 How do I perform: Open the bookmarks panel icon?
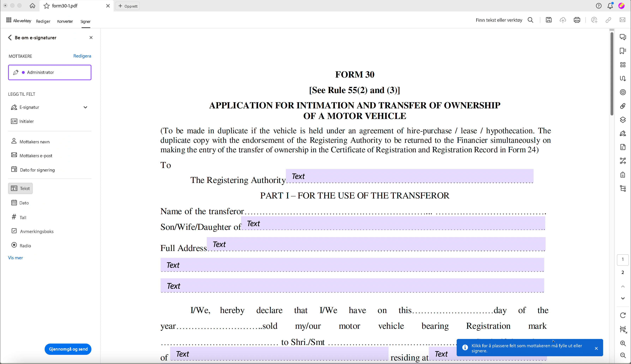[x=623, y=51]
